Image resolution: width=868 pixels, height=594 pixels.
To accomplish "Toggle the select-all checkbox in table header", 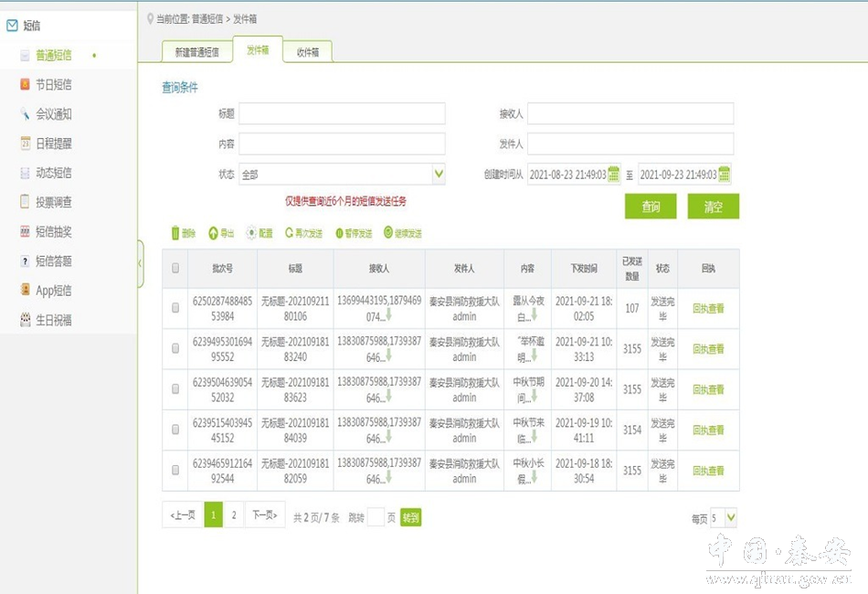I will [175, 269].
